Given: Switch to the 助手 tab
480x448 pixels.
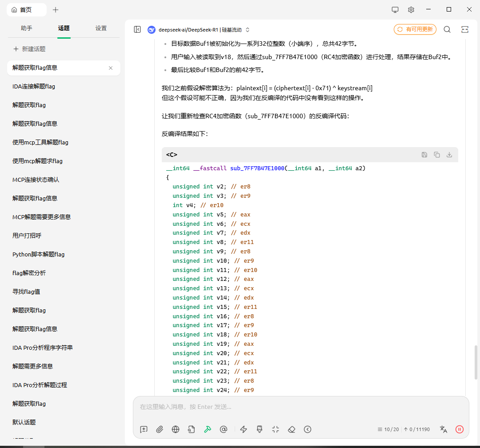Looking at the screenshot, I should [27, 28].
